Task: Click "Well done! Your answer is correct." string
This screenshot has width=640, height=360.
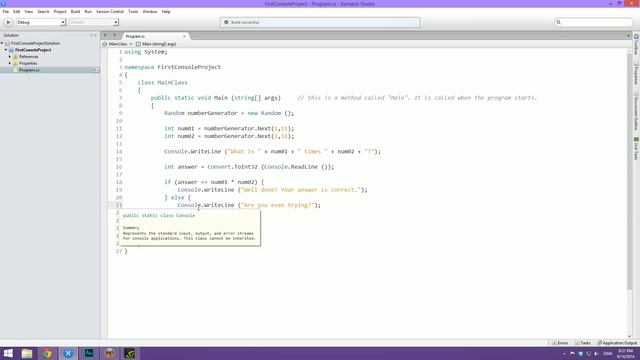Action: [x=301, y=190]
